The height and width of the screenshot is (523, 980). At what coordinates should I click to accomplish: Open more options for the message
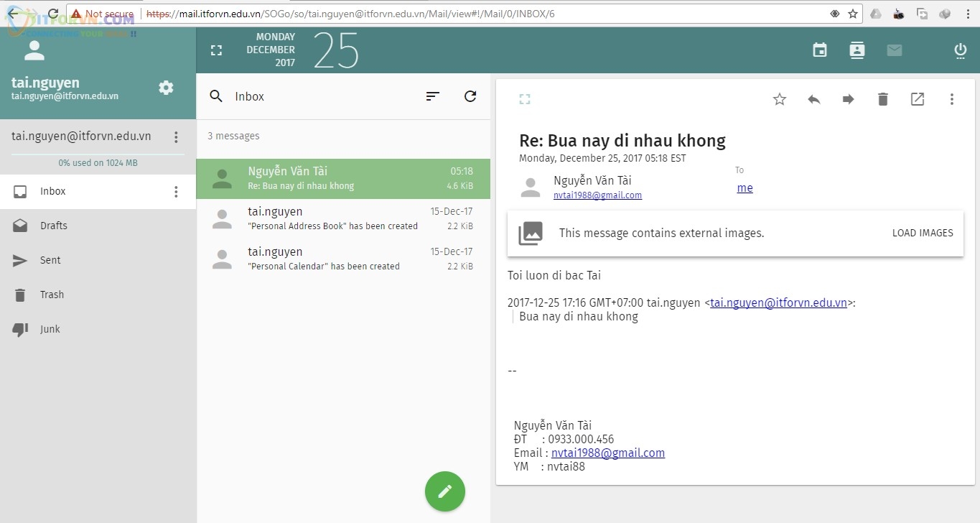point(951,99)
